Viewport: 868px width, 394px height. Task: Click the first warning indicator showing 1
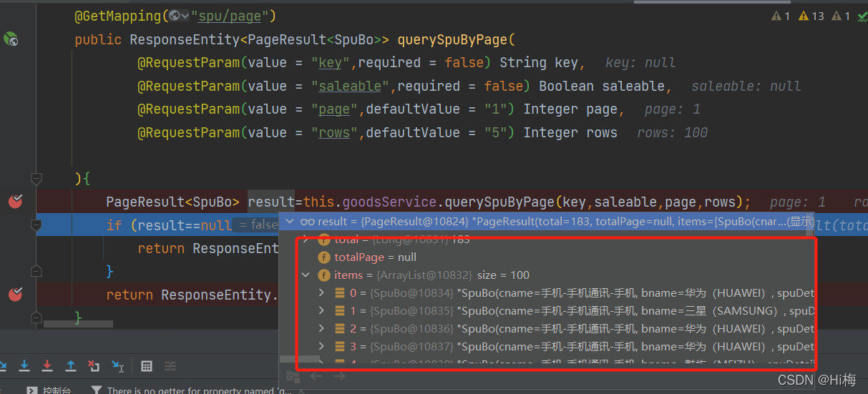[781, 16]
